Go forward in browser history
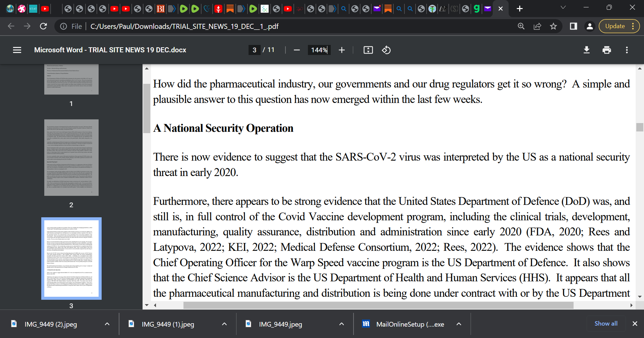 (x=27, y=26)
